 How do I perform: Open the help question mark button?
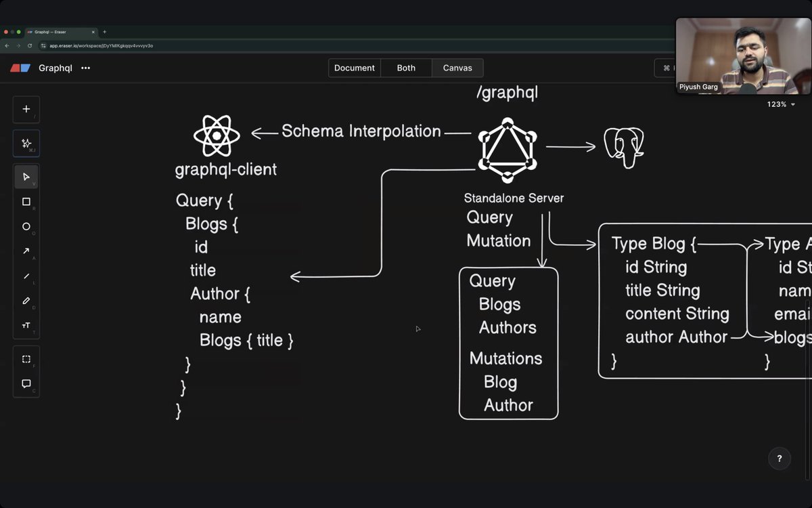[780, 459]
